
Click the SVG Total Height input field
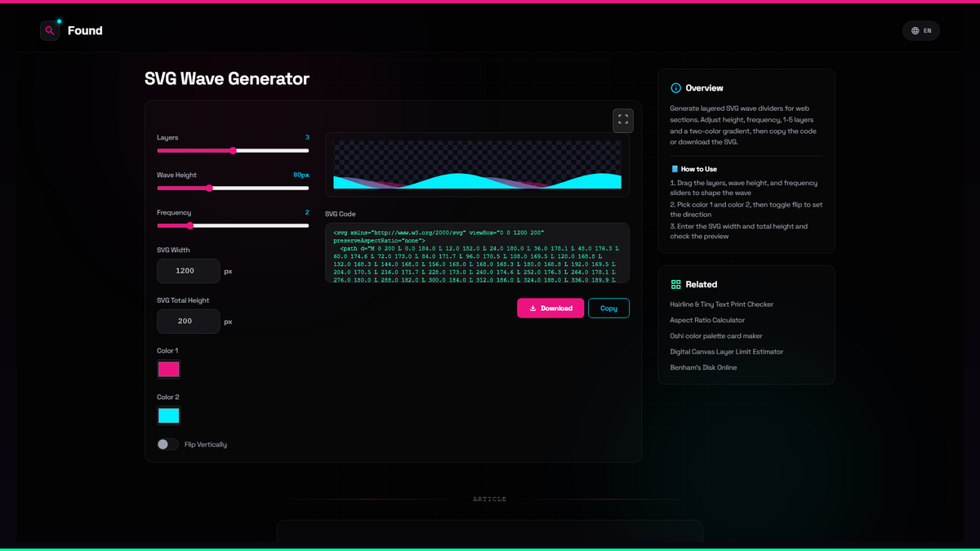pyautogui.click(x=189, y=321)
